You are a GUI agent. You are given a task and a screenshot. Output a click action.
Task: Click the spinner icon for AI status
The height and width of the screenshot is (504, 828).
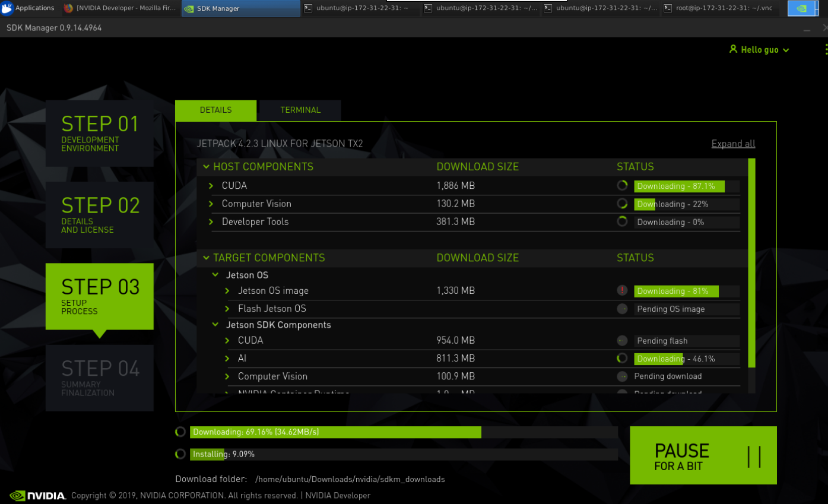click(622, 358)
